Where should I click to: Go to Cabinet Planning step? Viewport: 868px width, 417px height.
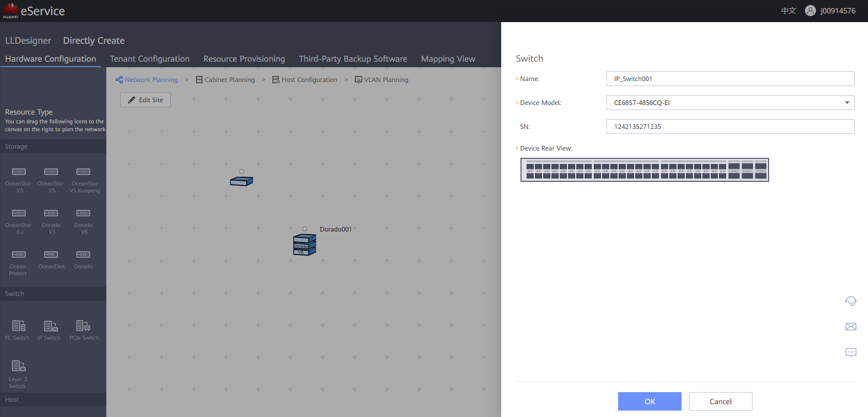pyautogui.click(x=225, y=80)
